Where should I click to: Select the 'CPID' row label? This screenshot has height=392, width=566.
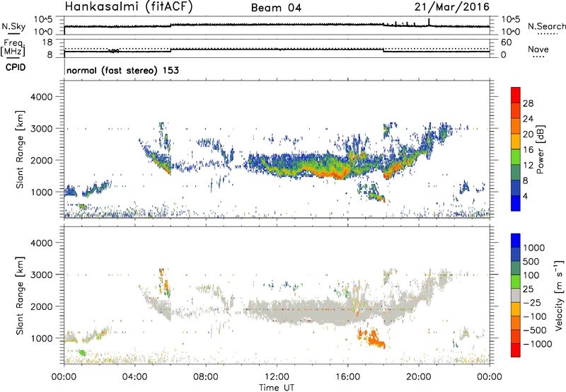pos(16,67)
